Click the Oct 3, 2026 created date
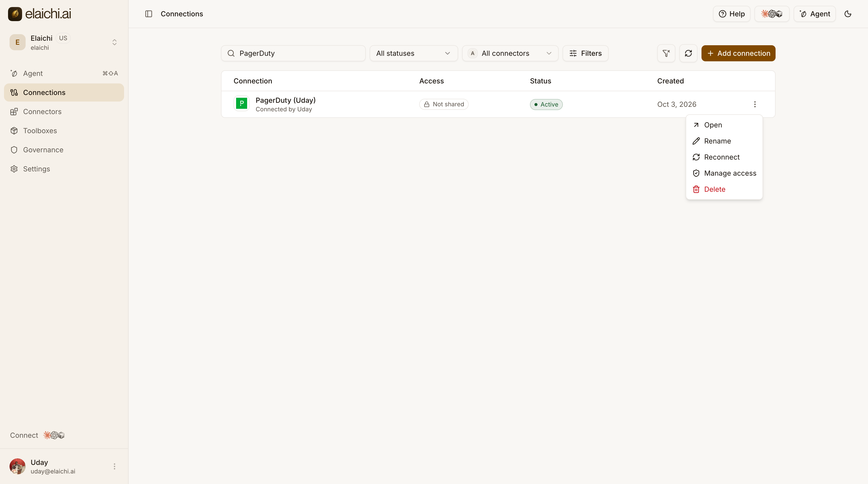This screenshot has width=868, height=484. point(677,104)
